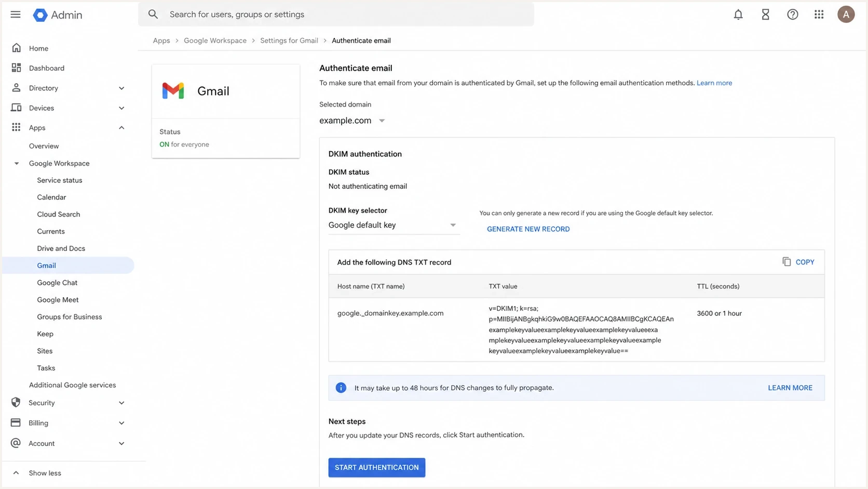This screenshot has width=868, height=489.
Task: Open Google Meet item
Action: [58, 300]
